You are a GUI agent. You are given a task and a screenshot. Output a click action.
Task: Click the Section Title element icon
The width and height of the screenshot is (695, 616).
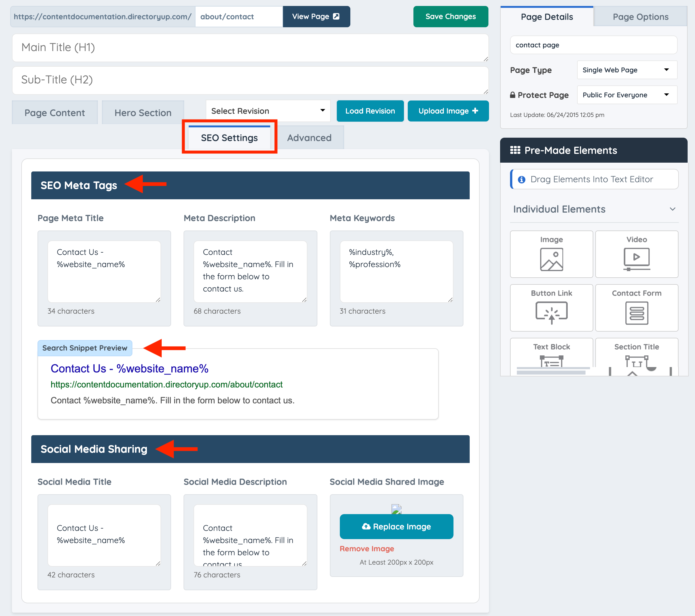[x=636, y=361]
